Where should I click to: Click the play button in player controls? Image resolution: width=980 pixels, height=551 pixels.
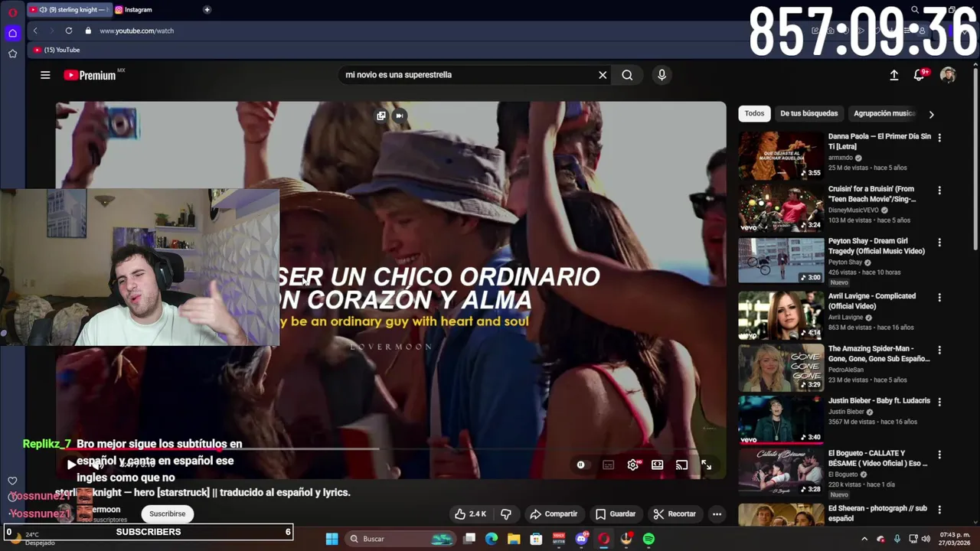point(71,465)
